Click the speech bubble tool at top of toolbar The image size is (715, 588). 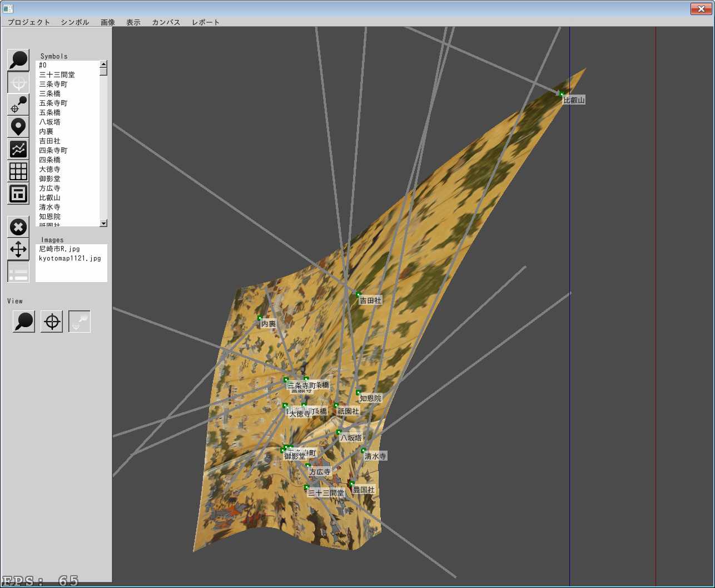tap(18, 60)
